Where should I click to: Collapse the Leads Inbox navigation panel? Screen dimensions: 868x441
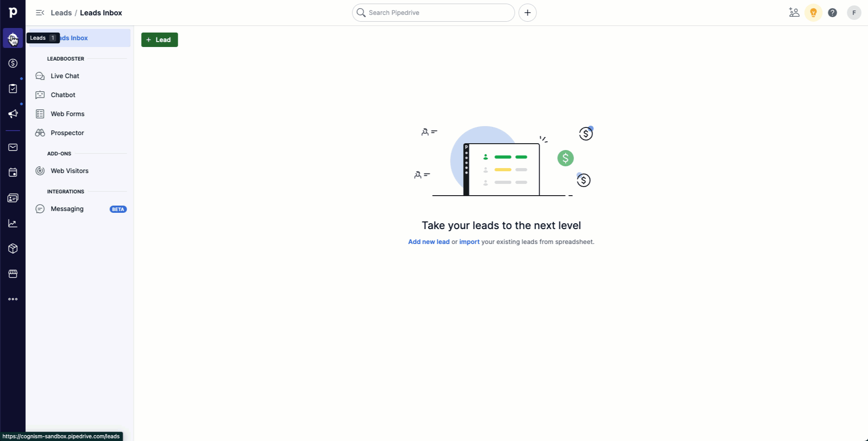coord(40,13)
